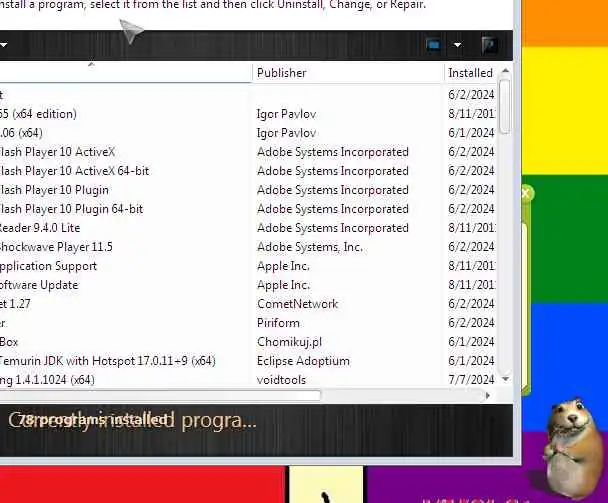Open the view options dropdown arrow

[x=458, y=45]
